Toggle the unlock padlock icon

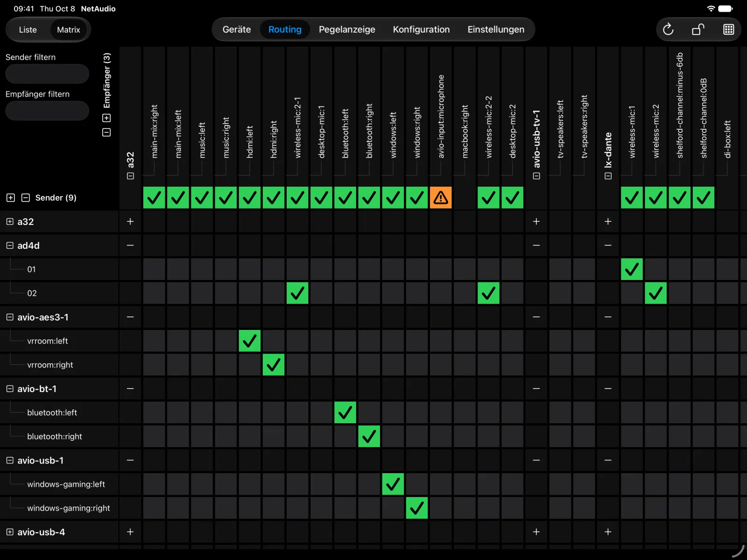[x=698, y=29]
